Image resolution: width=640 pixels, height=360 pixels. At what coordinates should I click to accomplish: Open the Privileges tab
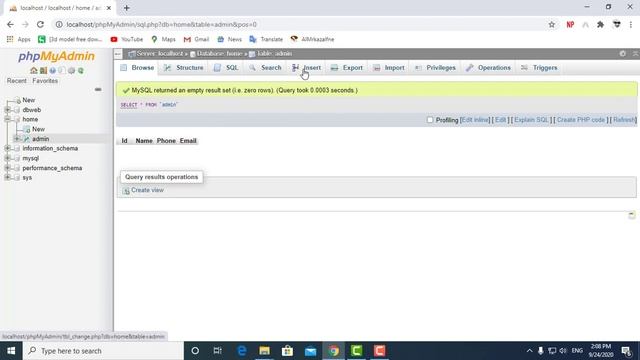click(435, 68)
